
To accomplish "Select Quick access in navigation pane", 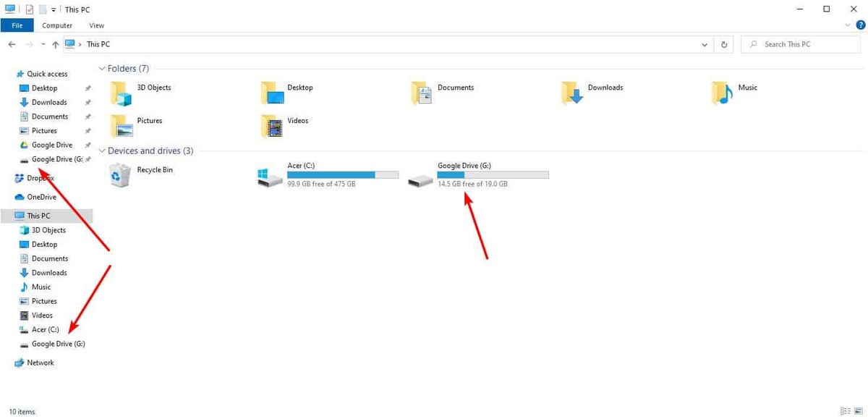I will [47, 74].
